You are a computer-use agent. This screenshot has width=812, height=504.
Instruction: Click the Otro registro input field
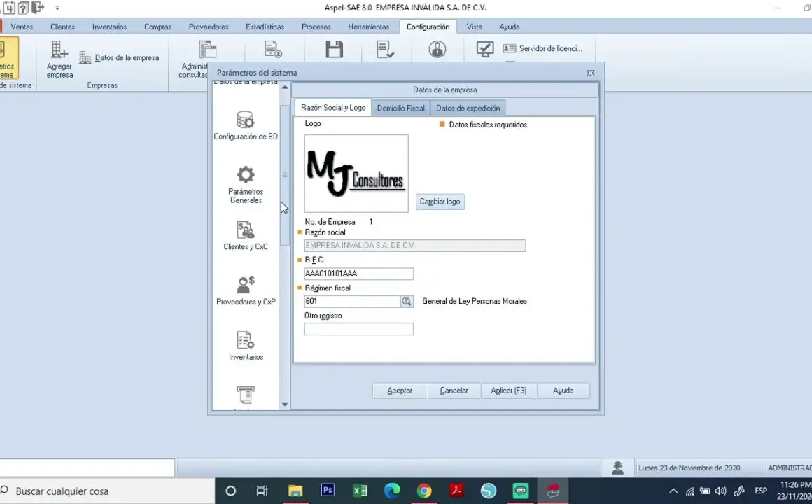point(359,329)
